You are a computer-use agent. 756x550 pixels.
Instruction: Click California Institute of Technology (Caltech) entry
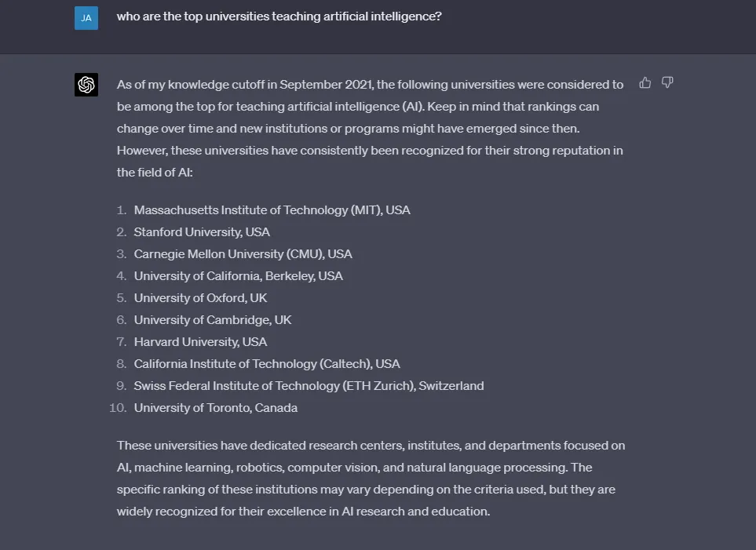point(267,364)
